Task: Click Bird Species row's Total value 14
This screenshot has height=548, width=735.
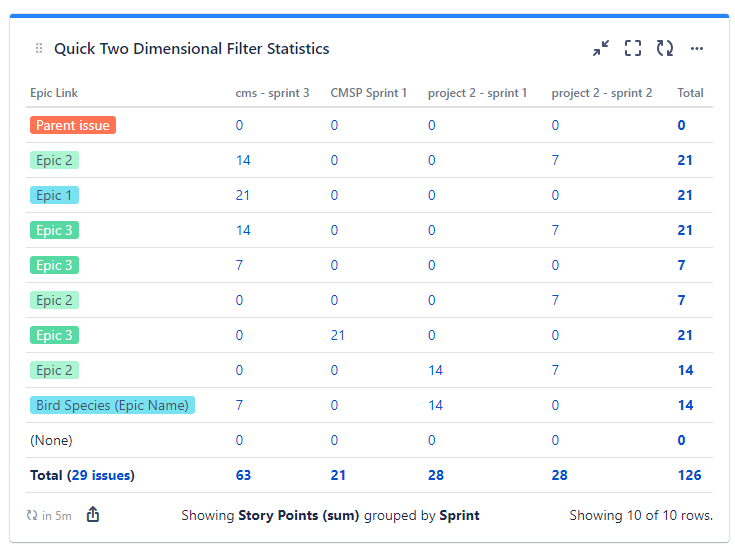Action: 685,405
